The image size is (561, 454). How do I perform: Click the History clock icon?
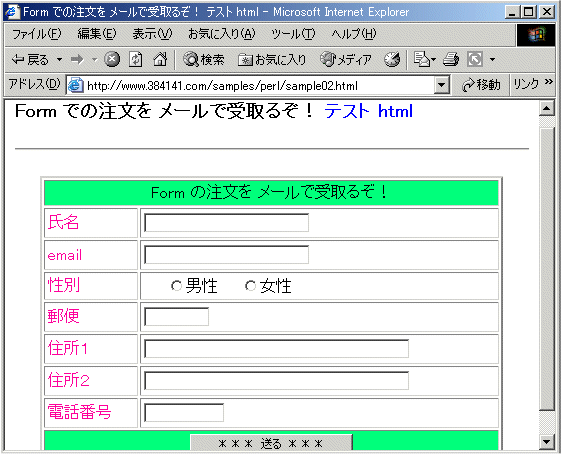coord(392,59)
